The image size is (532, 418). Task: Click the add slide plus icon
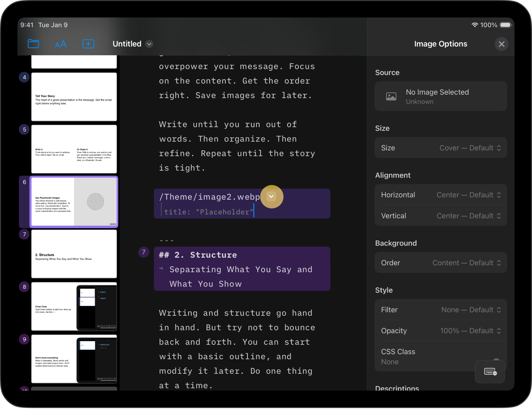coord(88,44)
